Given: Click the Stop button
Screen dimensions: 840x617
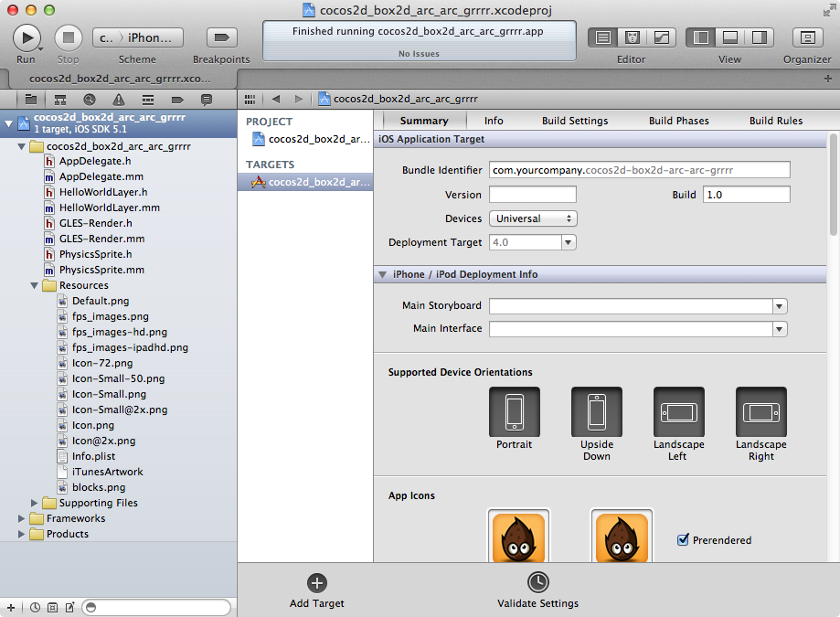Looking at the screenshot, I should tap(68, 38).
